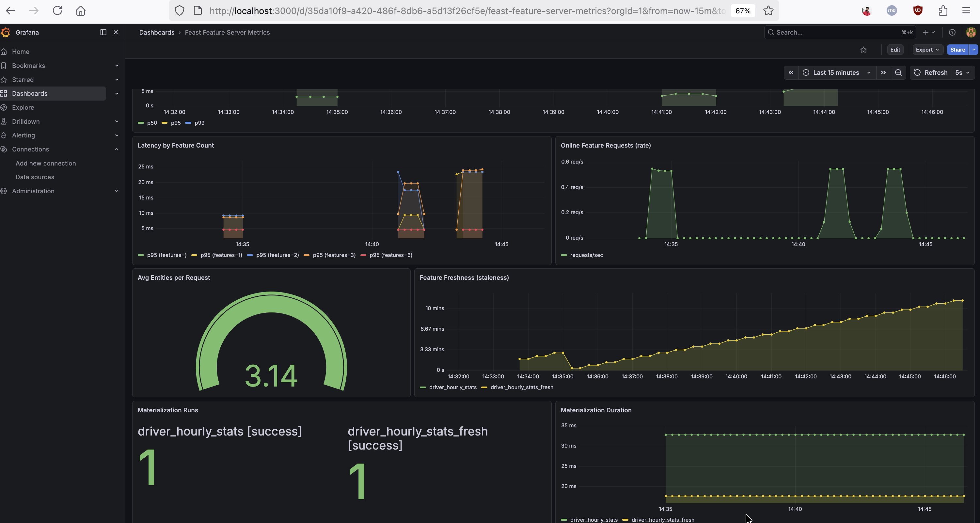
Task: Open the Share button
Action: click(957, 50)
